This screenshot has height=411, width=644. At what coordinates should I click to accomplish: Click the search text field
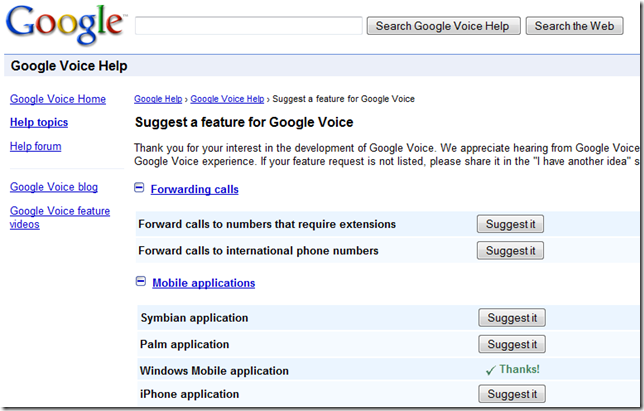tap(248, 25)
